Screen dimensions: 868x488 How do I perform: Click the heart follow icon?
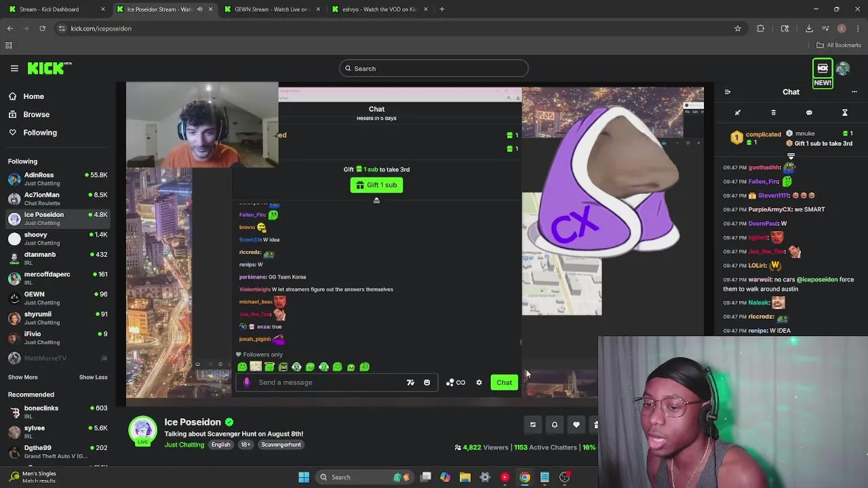(576, 425)
